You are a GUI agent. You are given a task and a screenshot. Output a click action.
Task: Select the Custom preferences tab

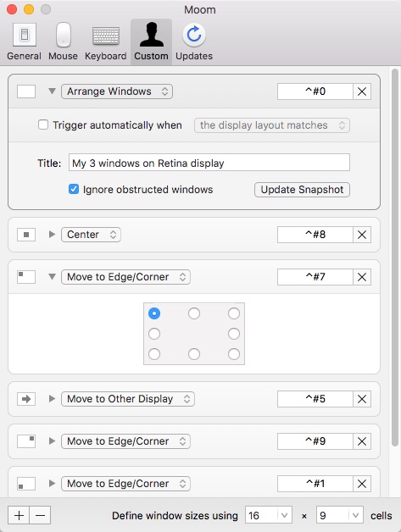coord(152,42)
